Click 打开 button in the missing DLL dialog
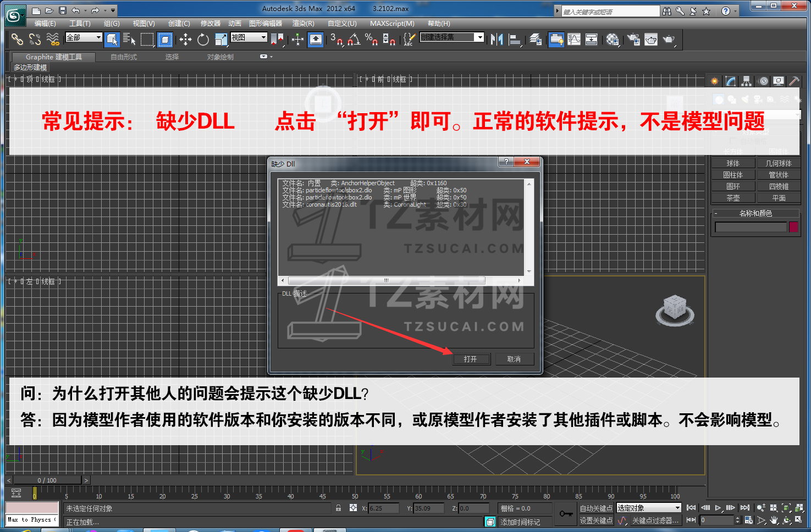 point(470,359)
